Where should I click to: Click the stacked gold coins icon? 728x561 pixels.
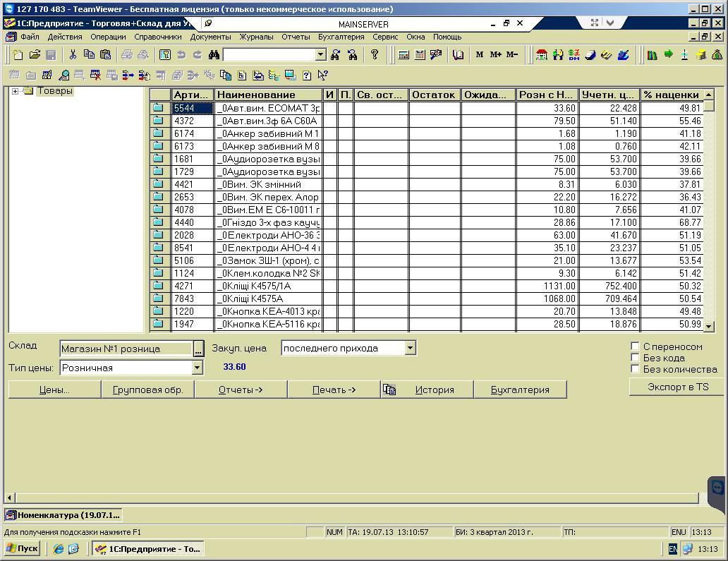[x=700, y=55]
